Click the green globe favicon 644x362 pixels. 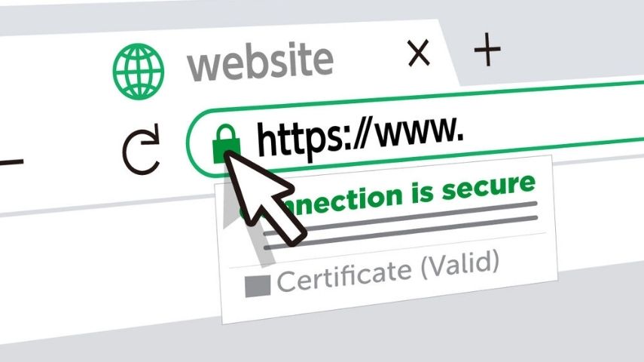[139, 72]
